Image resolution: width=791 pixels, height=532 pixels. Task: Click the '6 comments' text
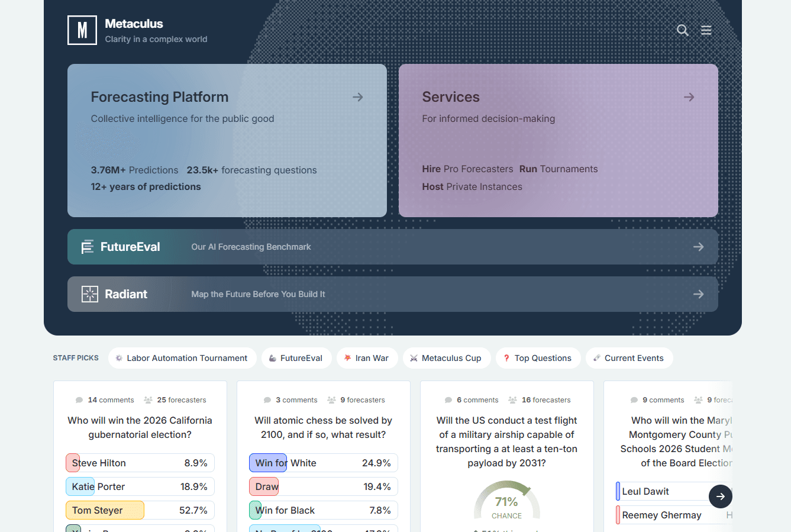click(477, 400)
